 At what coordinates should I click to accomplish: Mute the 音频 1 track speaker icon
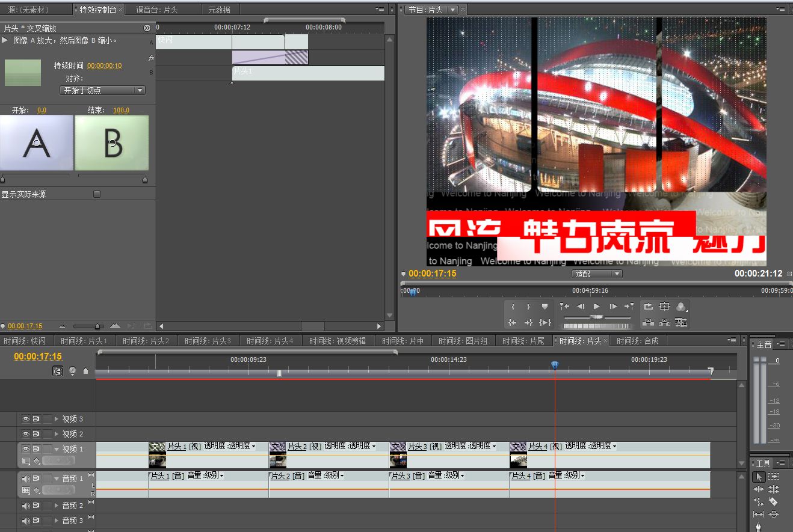click(x=26, y=479)
